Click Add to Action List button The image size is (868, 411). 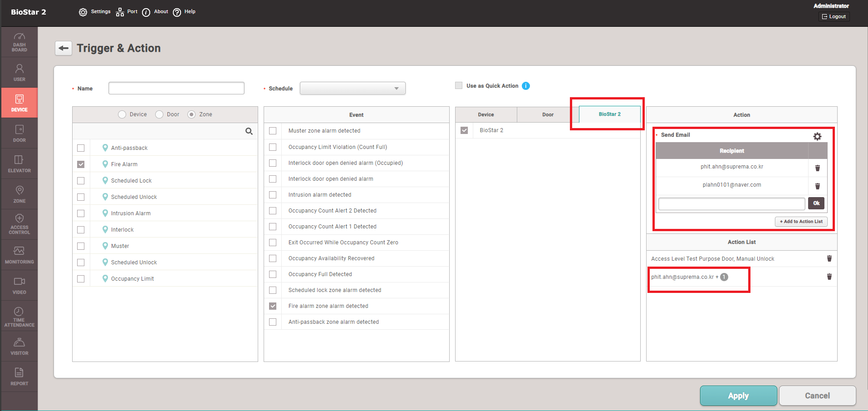pos(801,222)
